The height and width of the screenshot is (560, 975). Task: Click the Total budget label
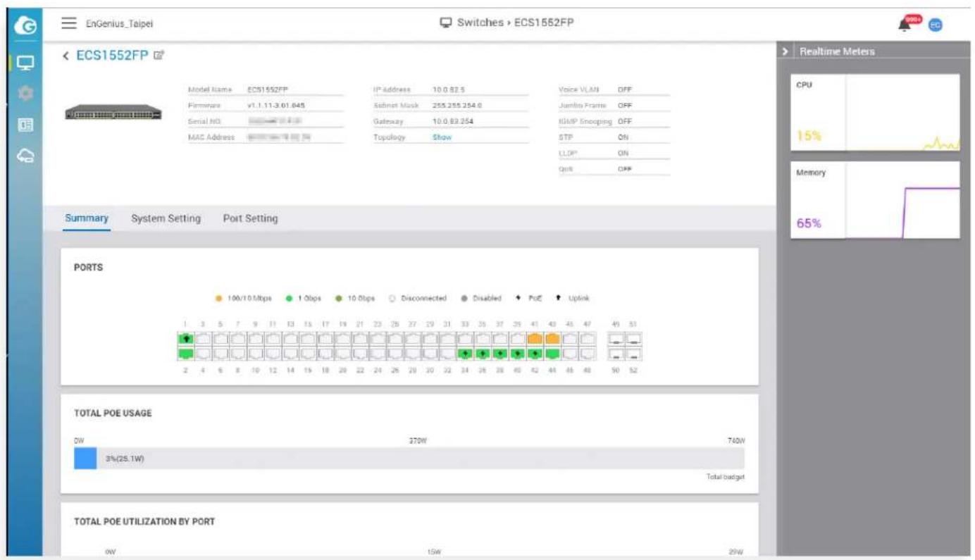(x=725, y=478)
